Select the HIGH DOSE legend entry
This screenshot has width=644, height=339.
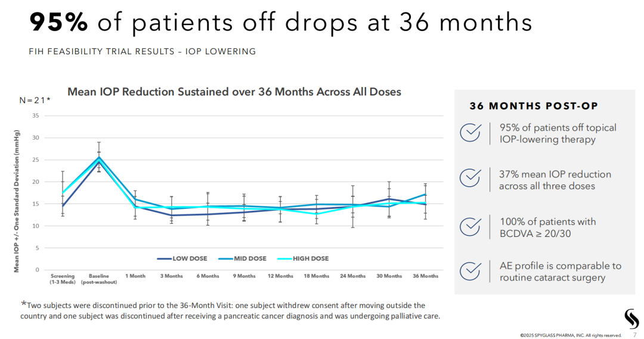pos(303,258)
